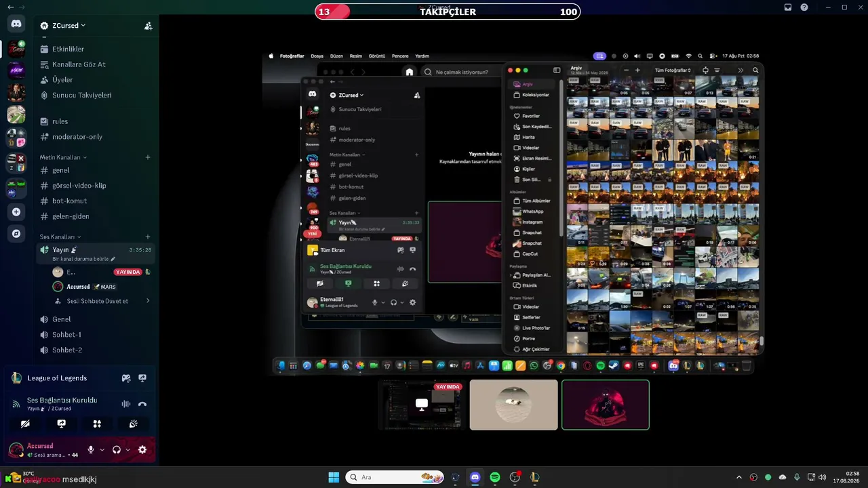This screenshot has height=488, width=868.
Task: Click the Windows taskbar search box
Action: click(x=395, y=477)
